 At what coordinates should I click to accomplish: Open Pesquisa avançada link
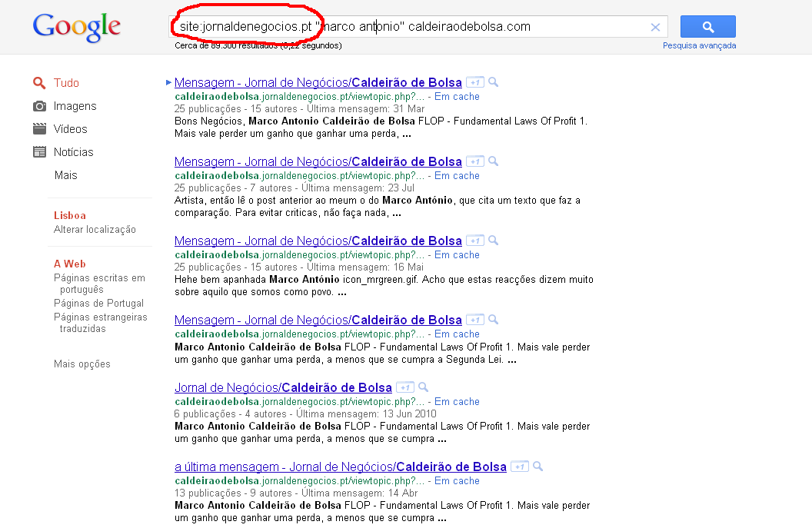coord(699,45)
